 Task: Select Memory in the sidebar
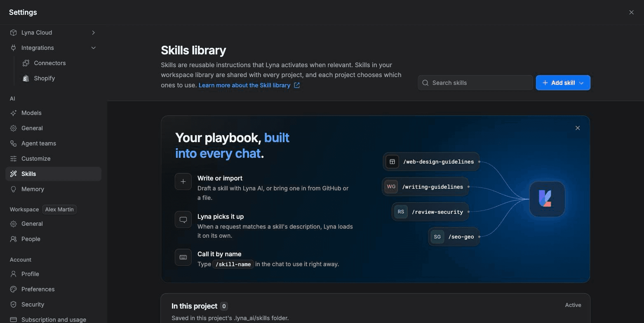[53, 189]
